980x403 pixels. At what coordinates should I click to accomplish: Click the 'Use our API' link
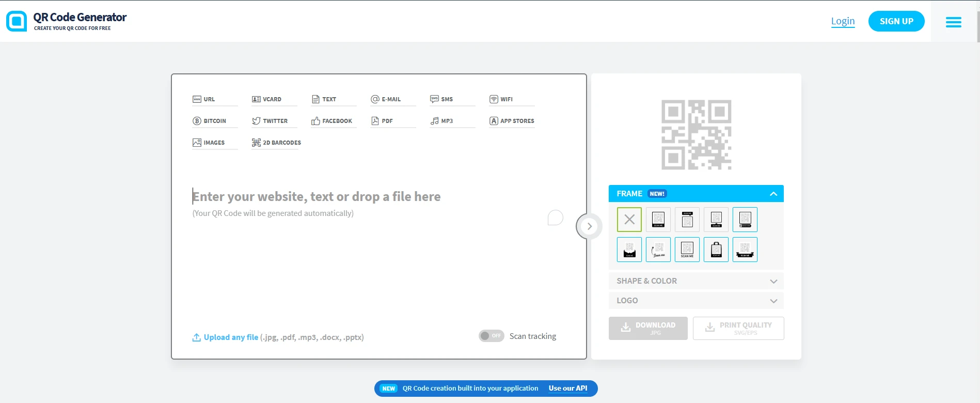coord(567,389)
